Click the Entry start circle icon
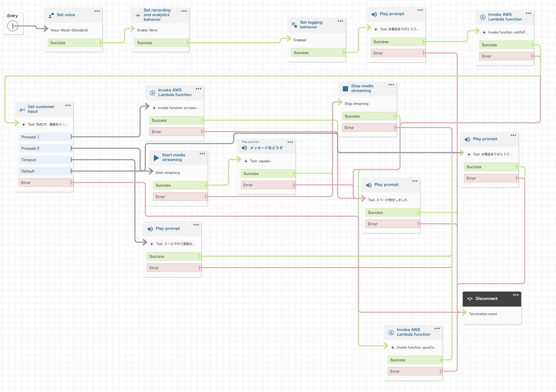556x392 pixels. coord(13,27)
